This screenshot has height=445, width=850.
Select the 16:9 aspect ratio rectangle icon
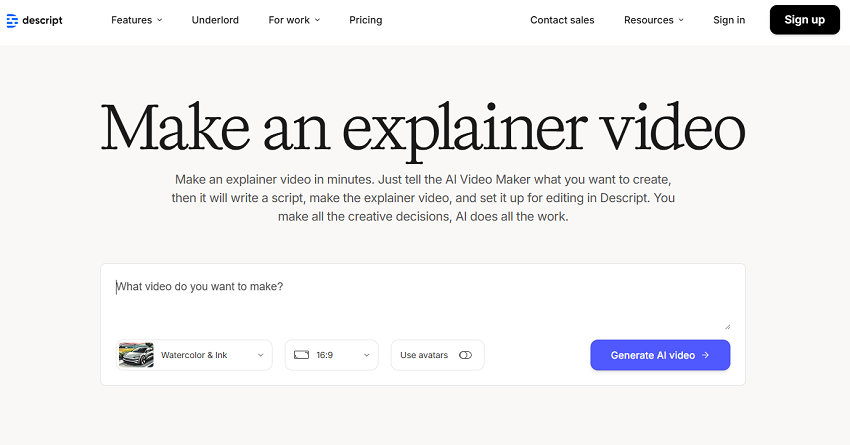[301, 355]
